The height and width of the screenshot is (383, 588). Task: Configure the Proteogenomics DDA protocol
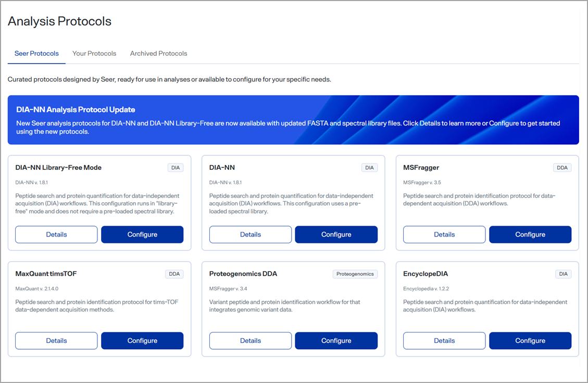point(336,341)
